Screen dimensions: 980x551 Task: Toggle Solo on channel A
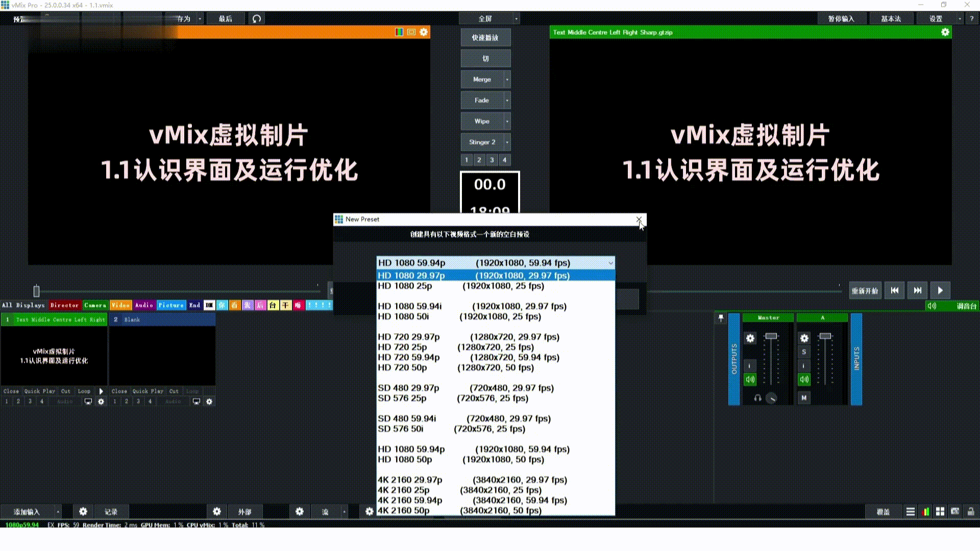tap(804, 352)
